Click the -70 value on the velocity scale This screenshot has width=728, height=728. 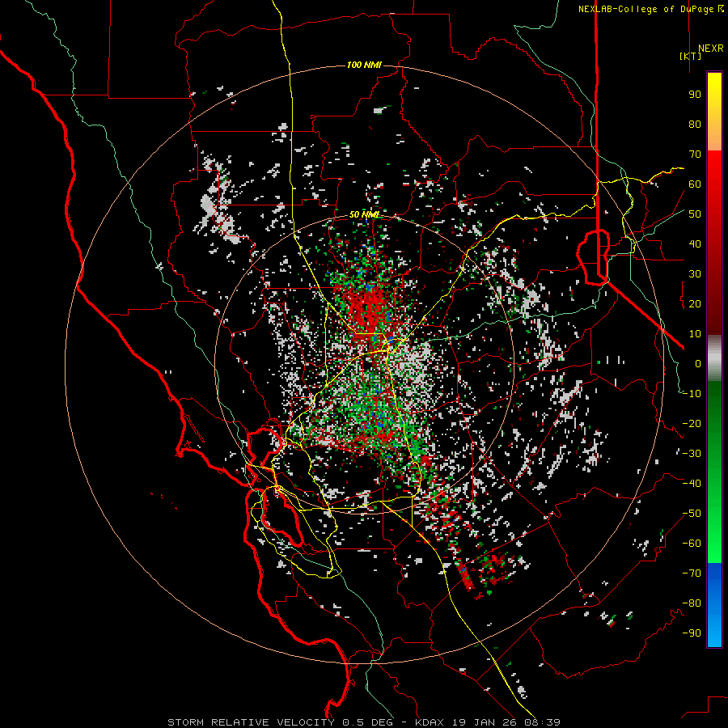click(x=692, y=574)
